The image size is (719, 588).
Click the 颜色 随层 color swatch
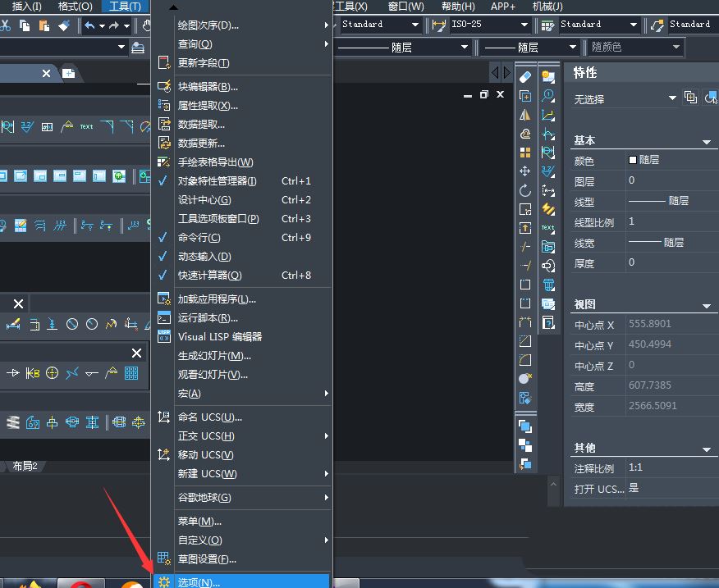[x=633, y=159]
